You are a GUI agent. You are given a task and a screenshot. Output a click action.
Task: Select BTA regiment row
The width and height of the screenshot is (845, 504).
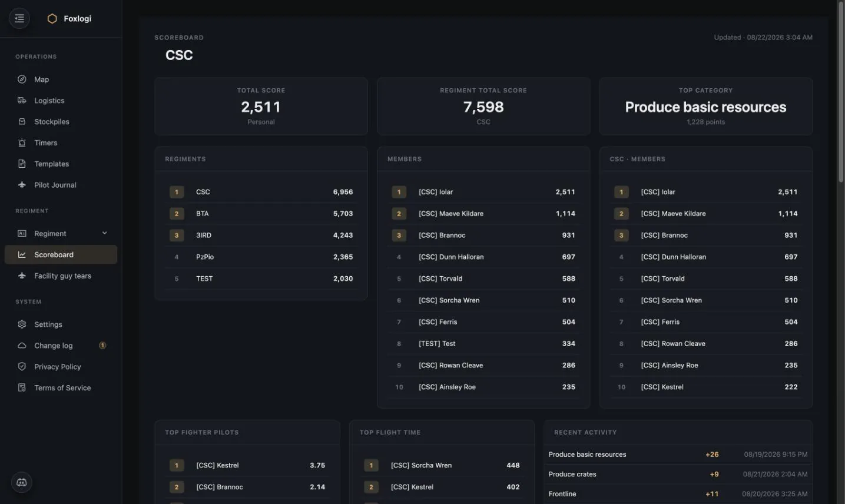click(261, 214)
